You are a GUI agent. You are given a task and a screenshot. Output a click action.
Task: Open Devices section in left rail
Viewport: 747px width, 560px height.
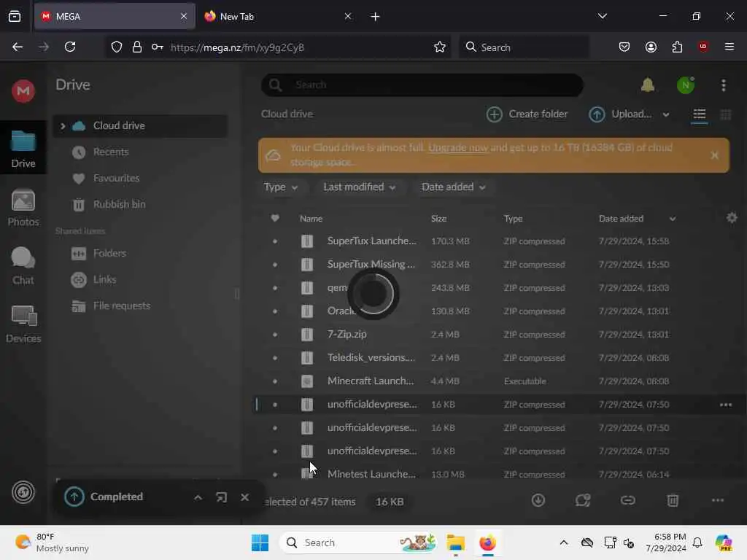coord(23,324)
